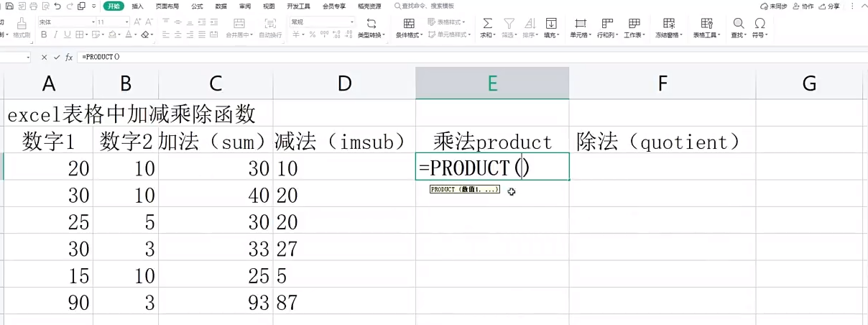This screenshot has width=868, height=325.
Task: Click Merge and Center (合并居中)
Action: tap(239, 28)
